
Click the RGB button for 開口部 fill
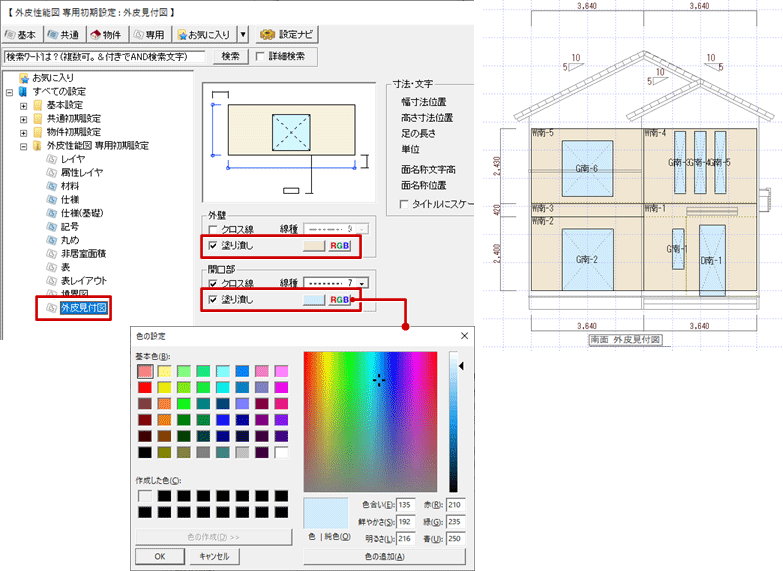tap(341, 299)
